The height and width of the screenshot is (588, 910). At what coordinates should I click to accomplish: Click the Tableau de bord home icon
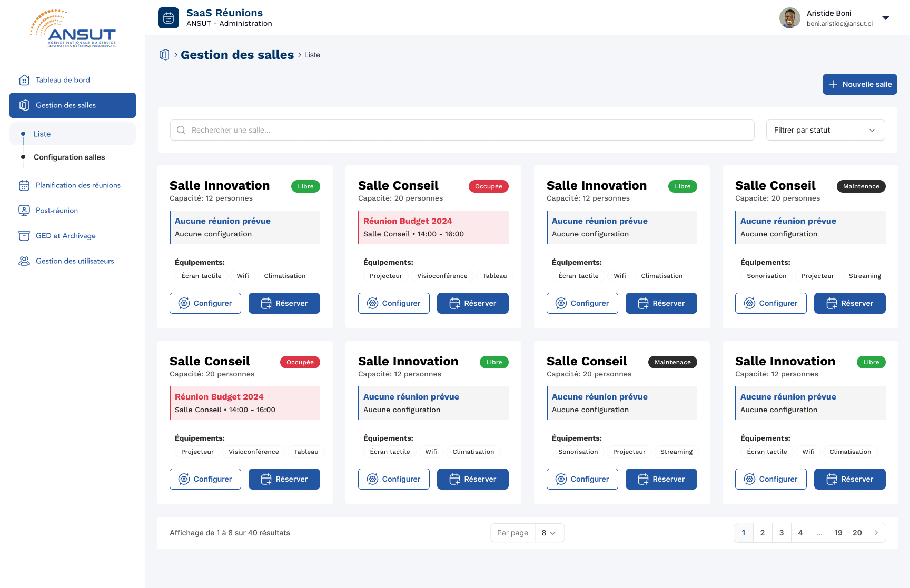point(24,80)
